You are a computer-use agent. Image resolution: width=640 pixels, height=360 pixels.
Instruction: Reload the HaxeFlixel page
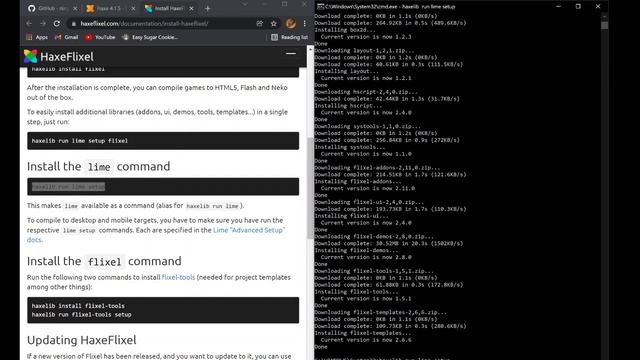coord(57,24)
